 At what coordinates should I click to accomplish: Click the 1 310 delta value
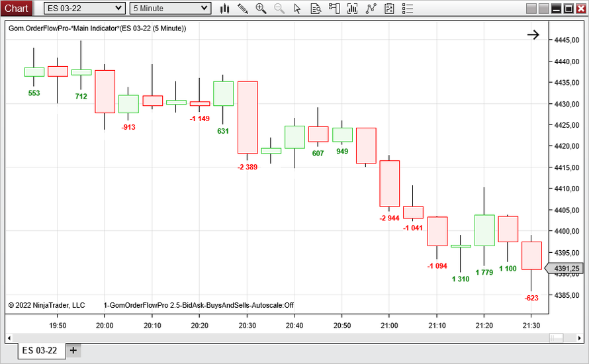[461, 279]
